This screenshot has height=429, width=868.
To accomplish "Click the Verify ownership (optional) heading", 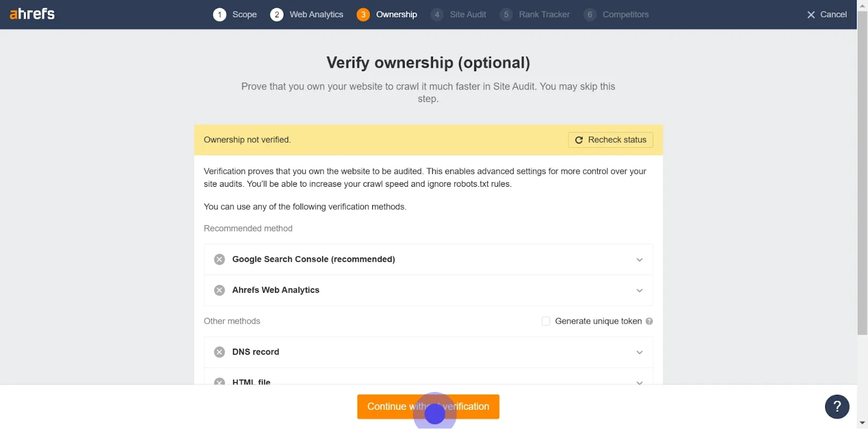I will pyautogui.click(x=428, y=62).
